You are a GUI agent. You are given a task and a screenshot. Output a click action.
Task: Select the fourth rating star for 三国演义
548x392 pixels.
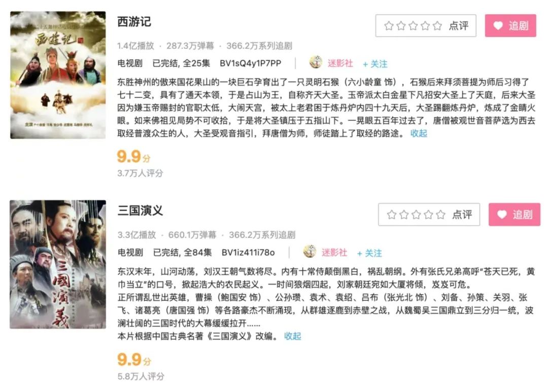coord(428,215)
